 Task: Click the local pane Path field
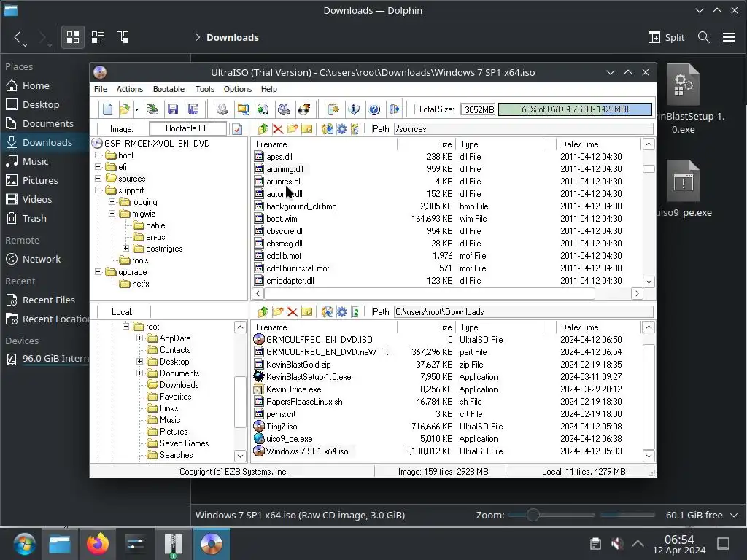pos(523,312)
